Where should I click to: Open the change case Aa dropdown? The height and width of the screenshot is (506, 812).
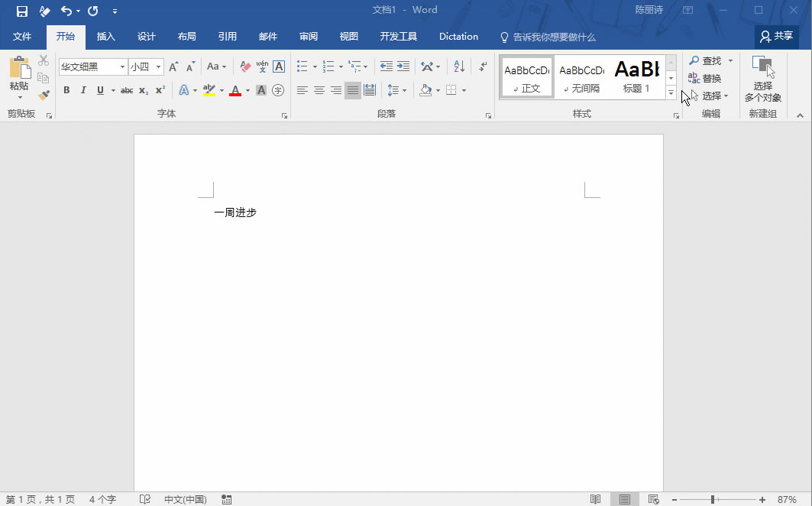(x=216, y=66)
